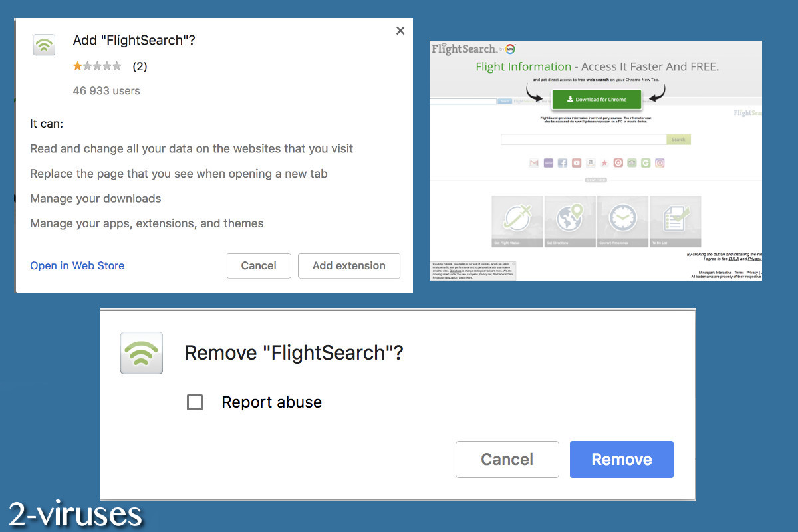Open the Facebook shortcut icon
The width and height of the screenshot is (798, 532).
click(563, 162)
